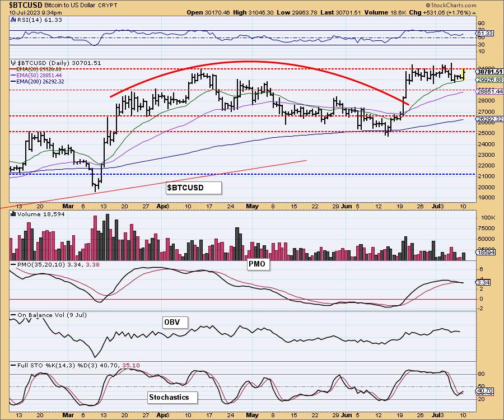Click the High 31045.30 value

(x=253, y=12)
